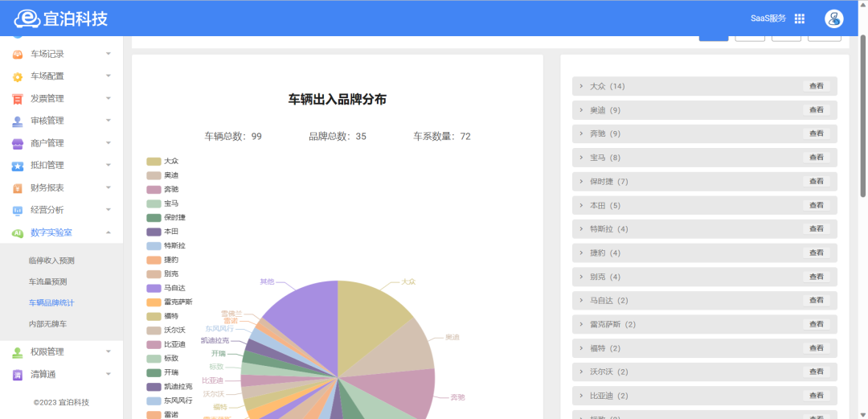
Task: Click 查看 for 奔驰
Action: (817, 134)
